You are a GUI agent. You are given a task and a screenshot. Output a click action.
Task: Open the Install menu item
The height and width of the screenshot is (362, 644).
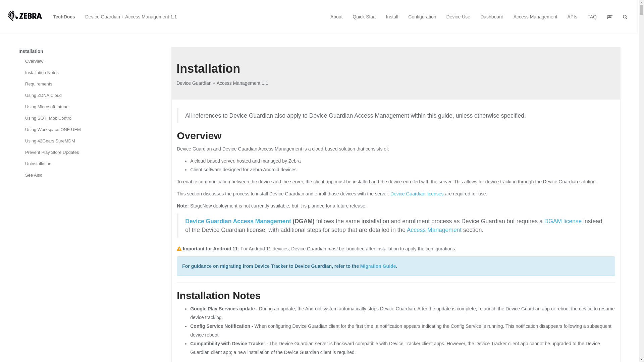pos(392,17)
